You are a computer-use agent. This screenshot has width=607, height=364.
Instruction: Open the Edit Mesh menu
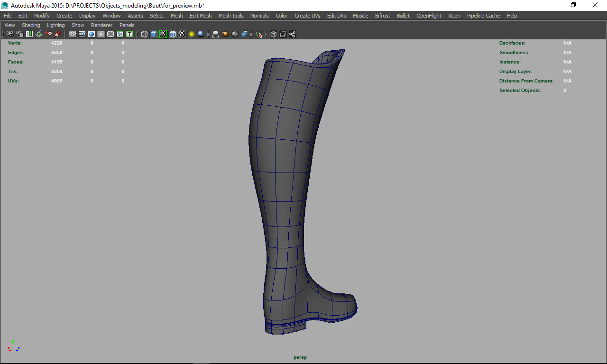coord(201,16)
